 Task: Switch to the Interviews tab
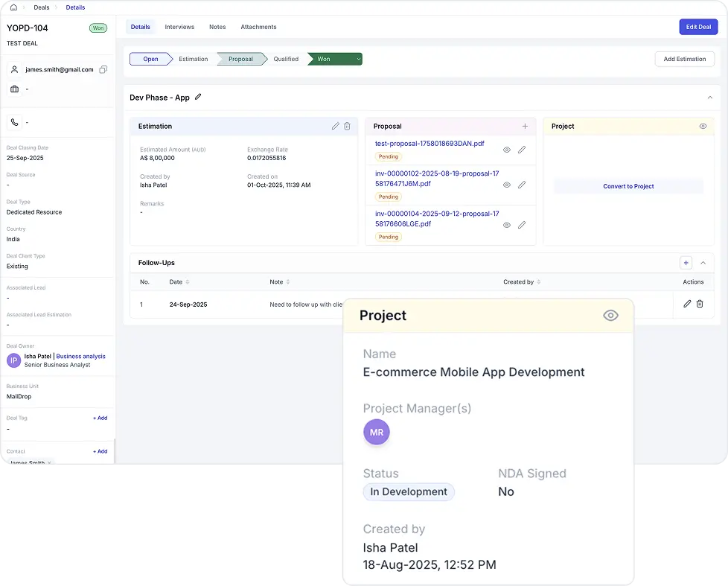(179, 27)
